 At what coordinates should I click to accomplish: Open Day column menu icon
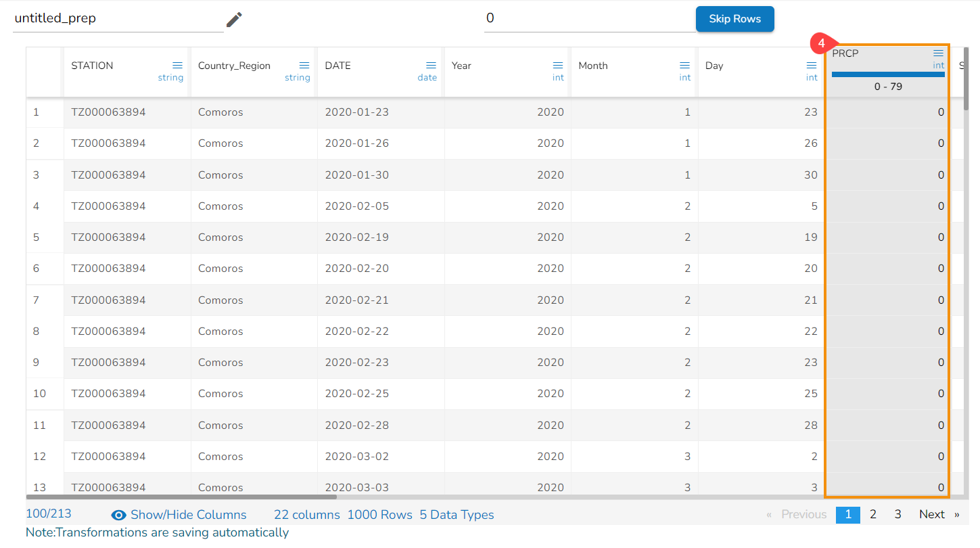[x=812, y=66]
